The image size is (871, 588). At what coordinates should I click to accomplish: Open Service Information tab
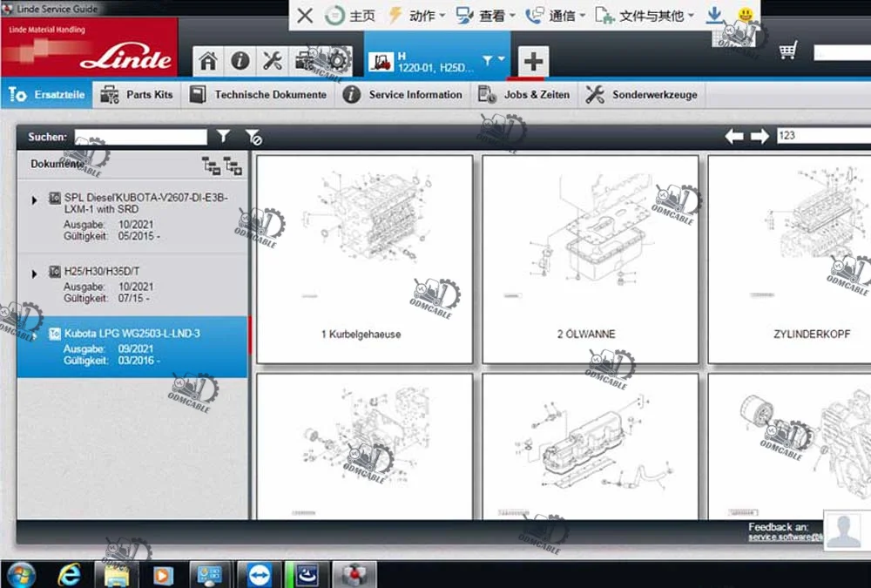402,94
